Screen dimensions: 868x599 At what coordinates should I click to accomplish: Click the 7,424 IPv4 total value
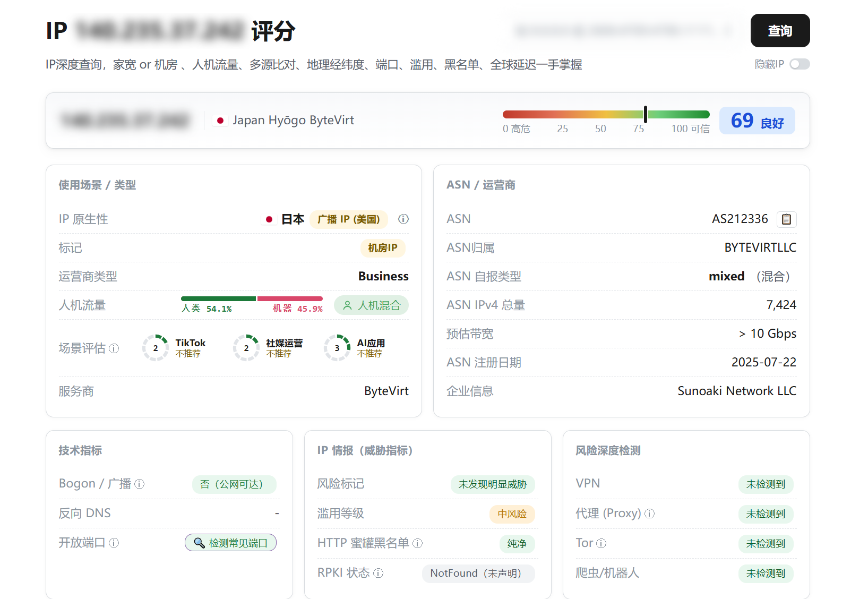coord(781,305)
